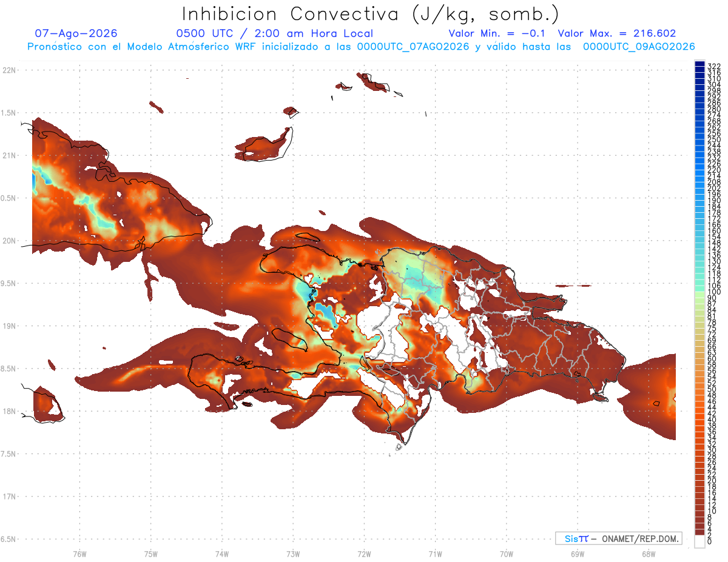Select the date text "07-Ago-2026"
The height and width of the screenshot is (562, 728).
click(x=76, y=33)
